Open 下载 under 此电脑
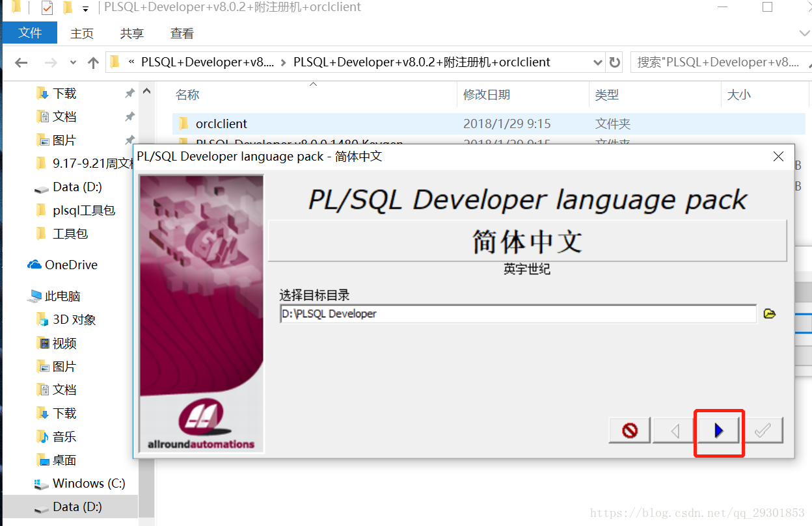Viewport: 812px width, 526px height. pyautogui.click(x=64, y=414)
